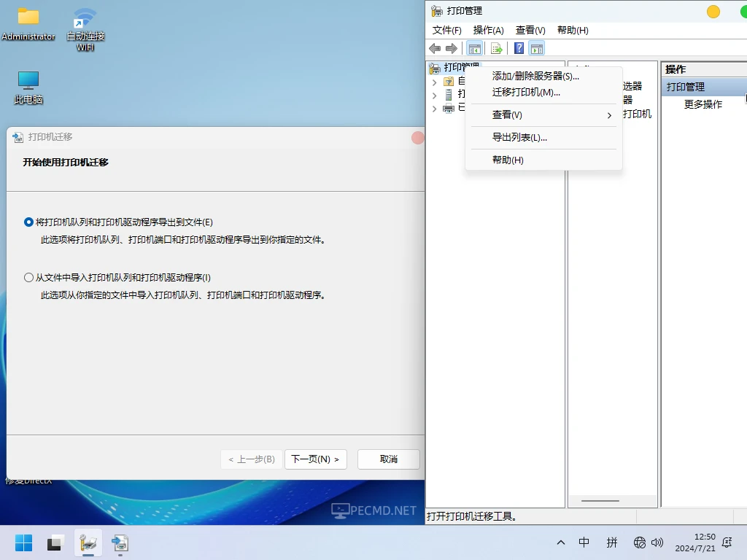Open the volume speaker tray icon
The height and width of the screenshot is (560, 747).
pyautogui.click(x=657, y=542)
